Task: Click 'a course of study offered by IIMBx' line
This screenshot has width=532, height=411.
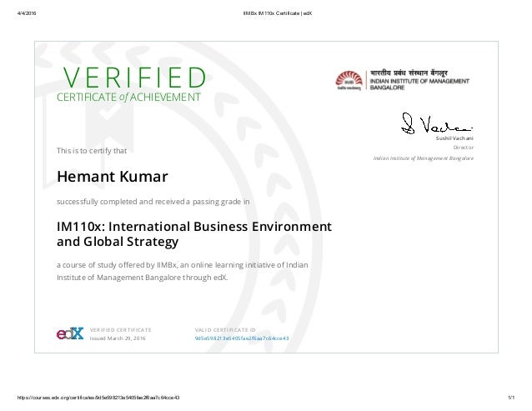Action: [x=182, y=265]
